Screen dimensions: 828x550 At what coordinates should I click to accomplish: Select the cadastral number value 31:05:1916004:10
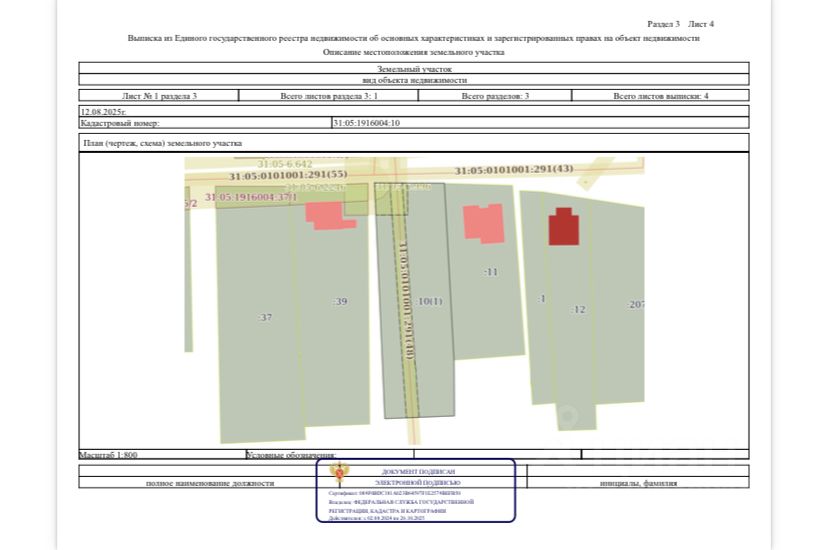tap(366, 123)
